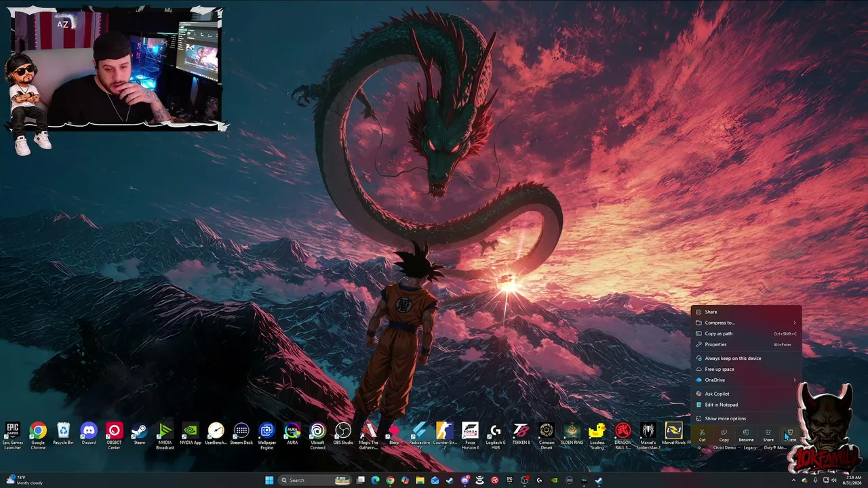Open the Wallpaper Engine shortcut
Image resolution: width=868 pixels, height=488 pixels.
tap(267, 435)
